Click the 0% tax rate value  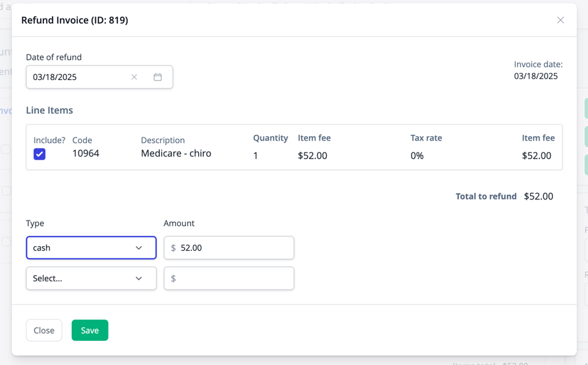click(417, 155)
